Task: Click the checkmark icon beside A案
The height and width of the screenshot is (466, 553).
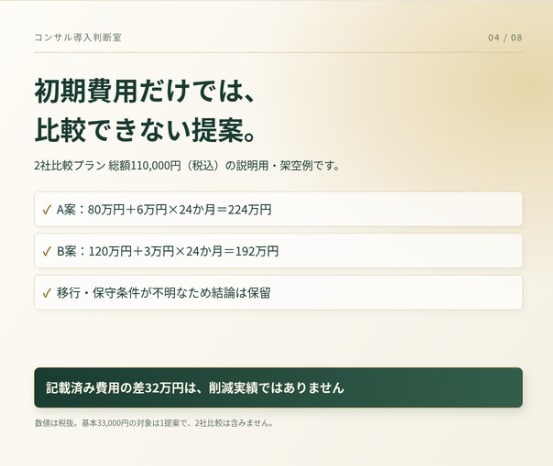Action: (47, 210)
